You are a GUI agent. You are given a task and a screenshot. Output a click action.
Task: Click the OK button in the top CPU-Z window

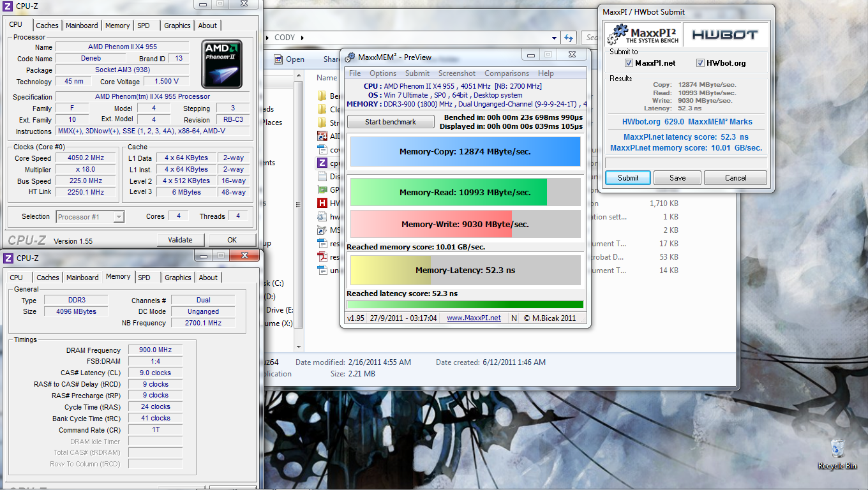pyautogui.click(x=232, y=240)
